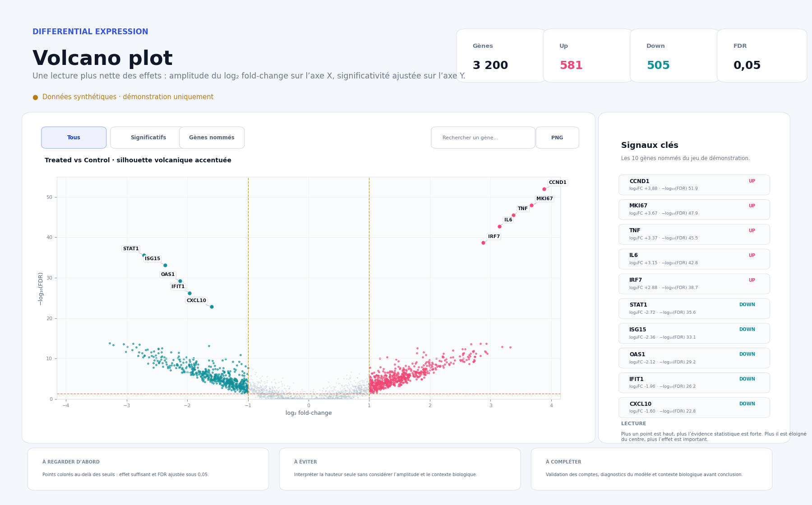The height and width of the screenshot is (505, 812).
Task: Click the LECTURE section label
Action: click(633, 424)
